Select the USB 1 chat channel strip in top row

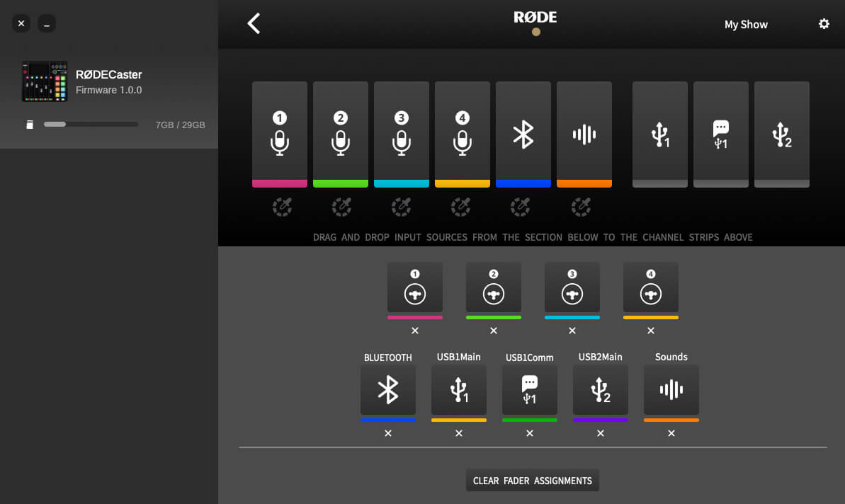pos(721,134)
